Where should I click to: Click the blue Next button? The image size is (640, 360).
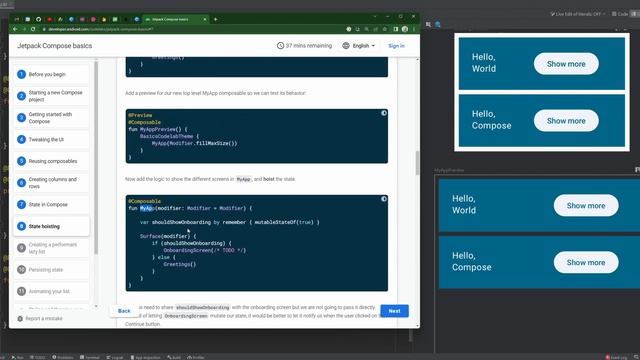tap(394, 311)
